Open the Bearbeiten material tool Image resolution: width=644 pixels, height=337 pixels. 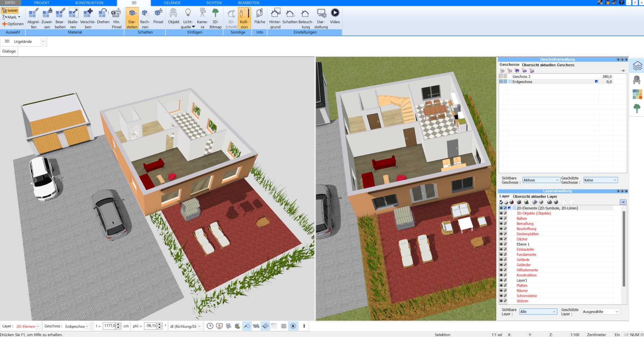click(60, 18)
